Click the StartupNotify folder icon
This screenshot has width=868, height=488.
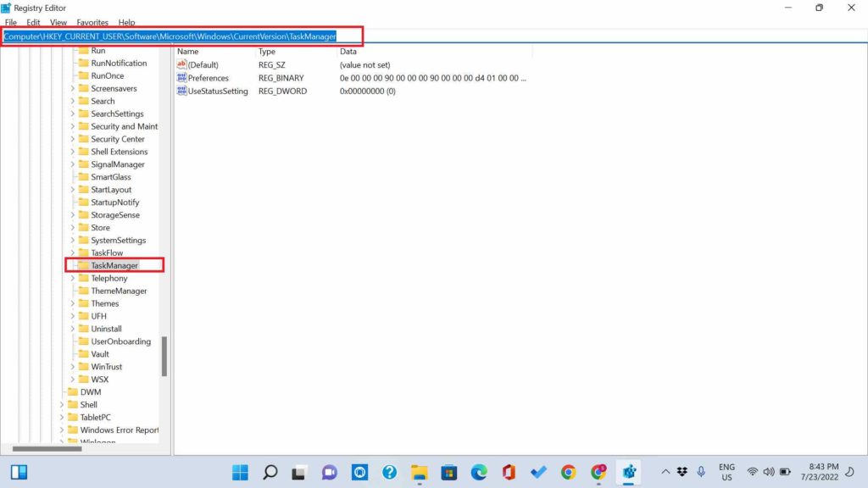pos(84,202)
